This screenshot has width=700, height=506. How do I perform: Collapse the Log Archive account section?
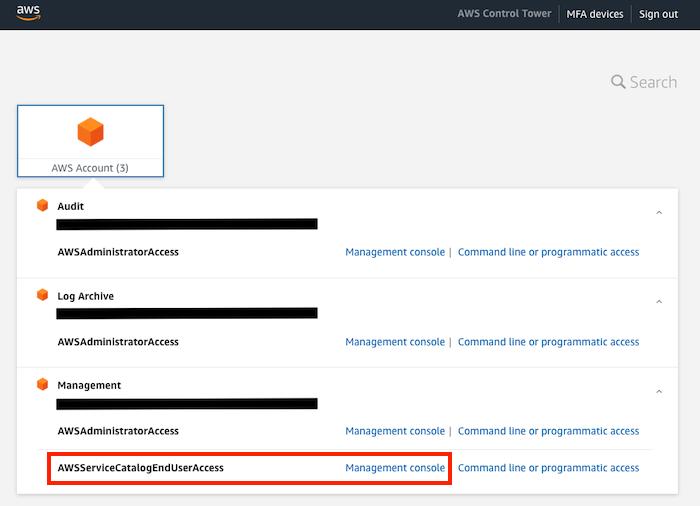coord(659,302)
